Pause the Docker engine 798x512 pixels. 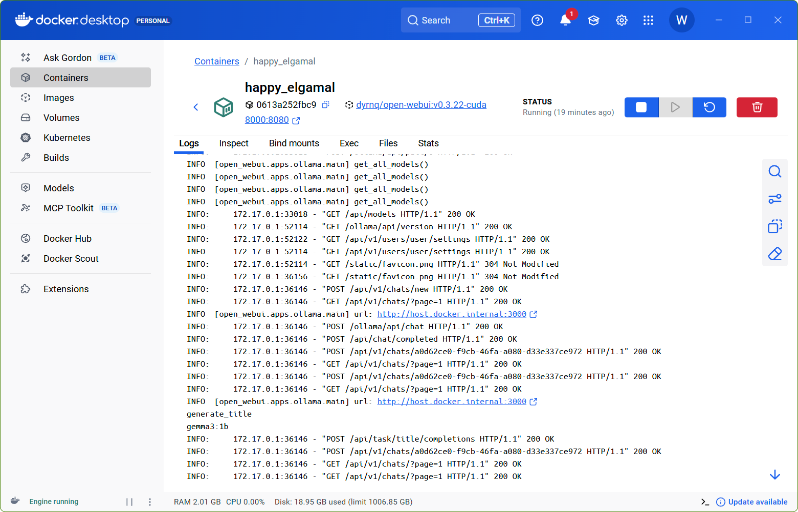pyautogui.click(x=129, y=501)
